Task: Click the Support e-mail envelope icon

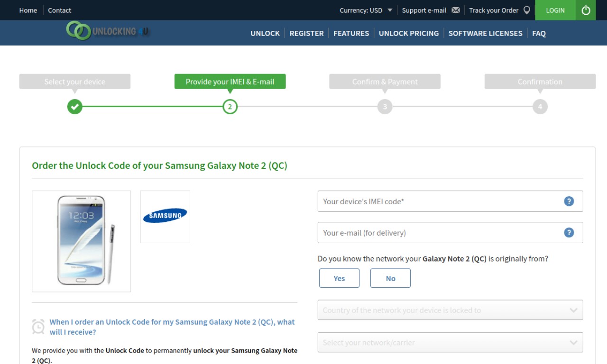Action: [456, 10]
